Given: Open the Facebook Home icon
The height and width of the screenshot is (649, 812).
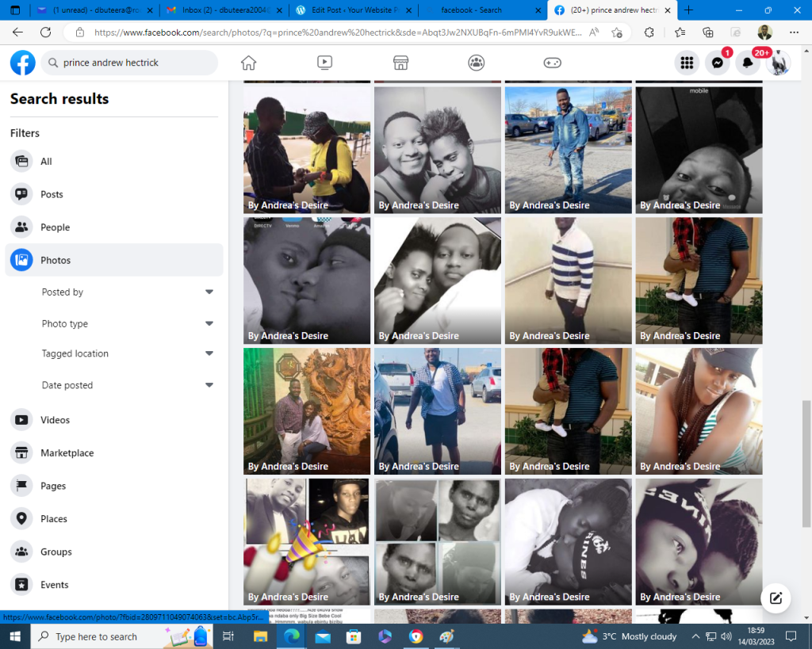Looking at the screenshot, I should click(249, 63).
